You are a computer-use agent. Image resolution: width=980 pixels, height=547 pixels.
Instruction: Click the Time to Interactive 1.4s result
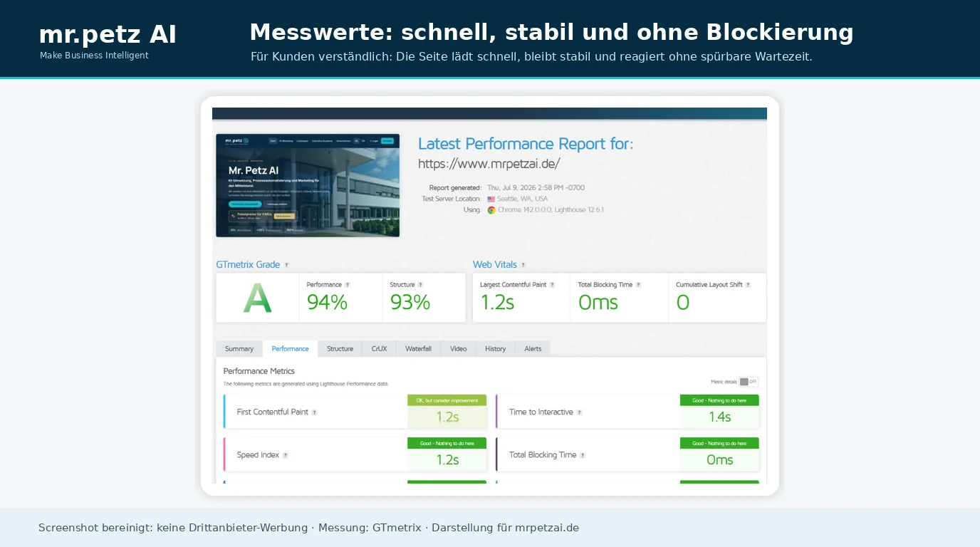719,417
